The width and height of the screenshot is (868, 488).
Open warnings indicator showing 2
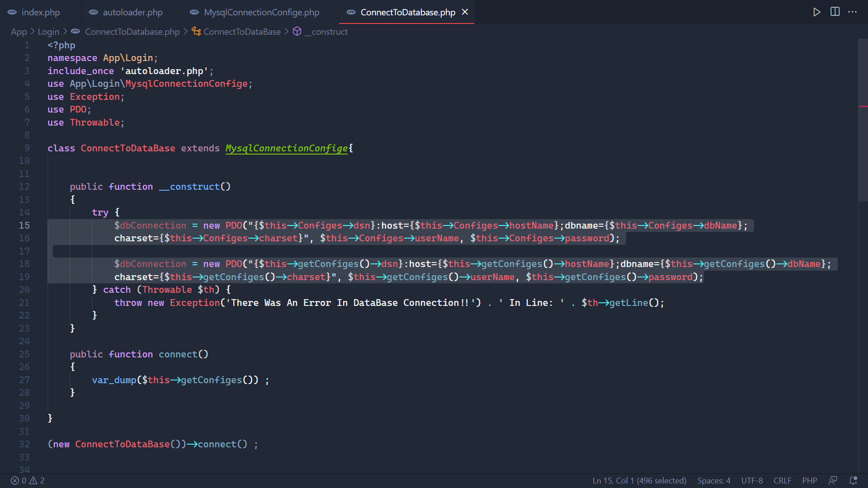[37, 481]
